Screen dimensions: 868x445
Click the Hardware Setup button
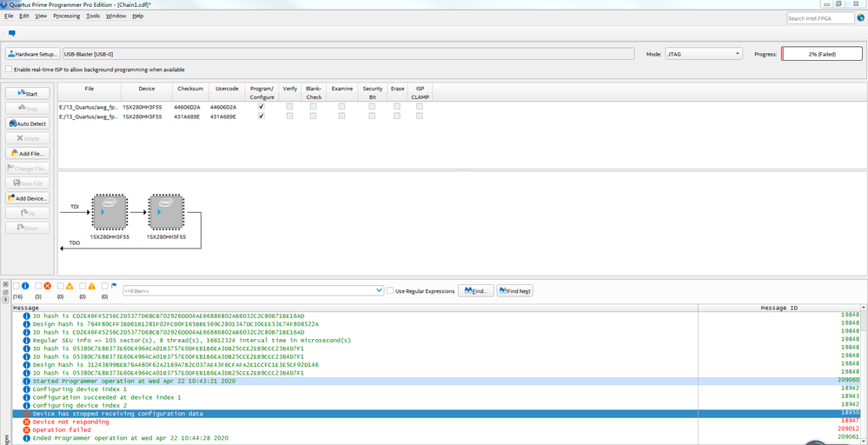pos(32,54)
